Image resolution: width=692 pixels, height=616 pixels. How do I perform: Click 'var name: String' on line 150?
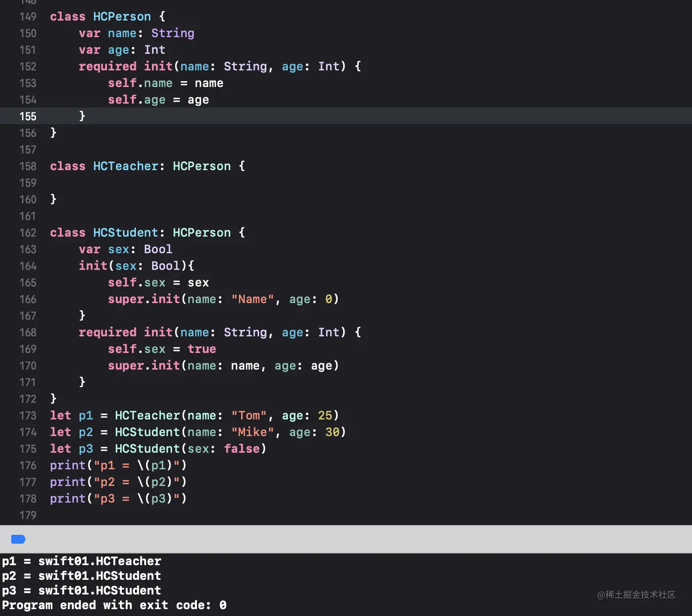click(136, 33)
